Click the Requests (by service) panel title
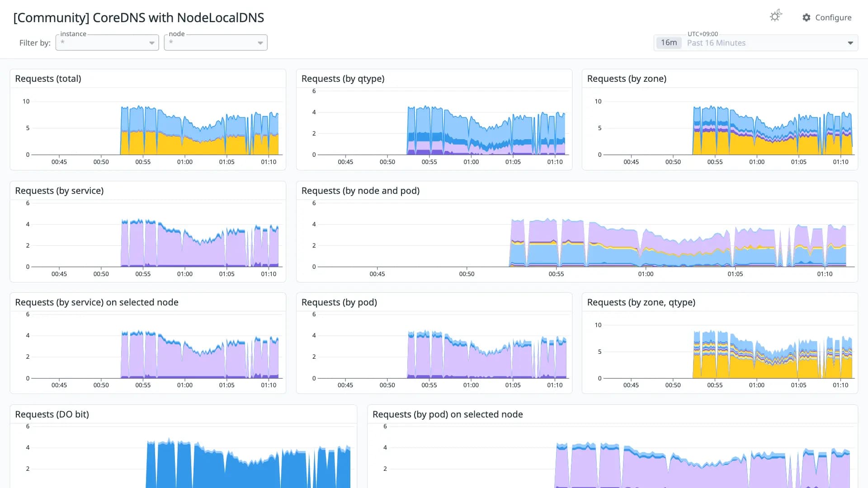 [59, 191]
